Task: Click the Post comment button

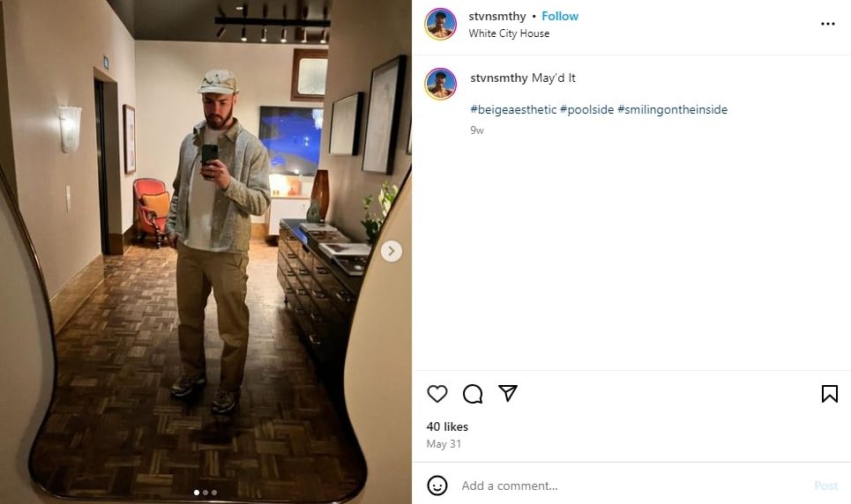Action: [x=825, y=485]
